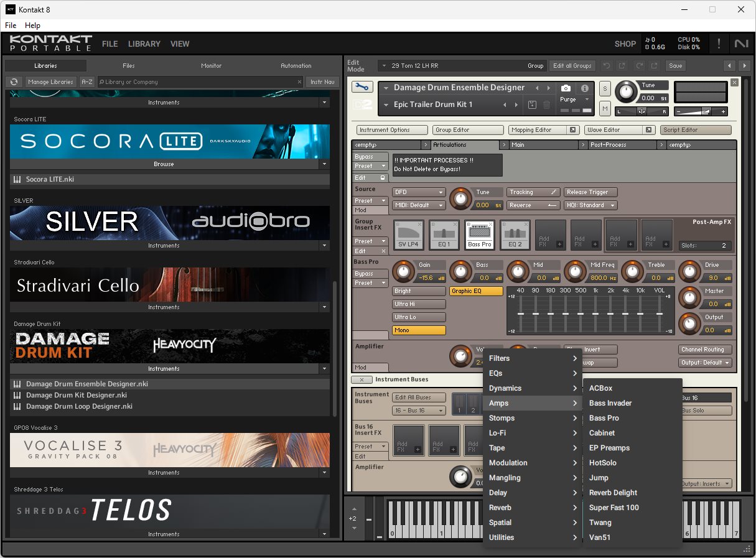
Task: Switch to the Automation tab
Action: click(296, 65)
